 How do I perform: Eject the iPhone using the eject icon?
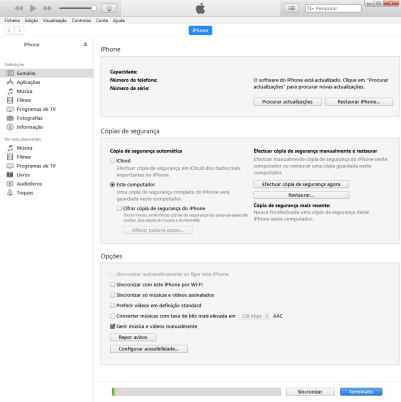(85, 44)
